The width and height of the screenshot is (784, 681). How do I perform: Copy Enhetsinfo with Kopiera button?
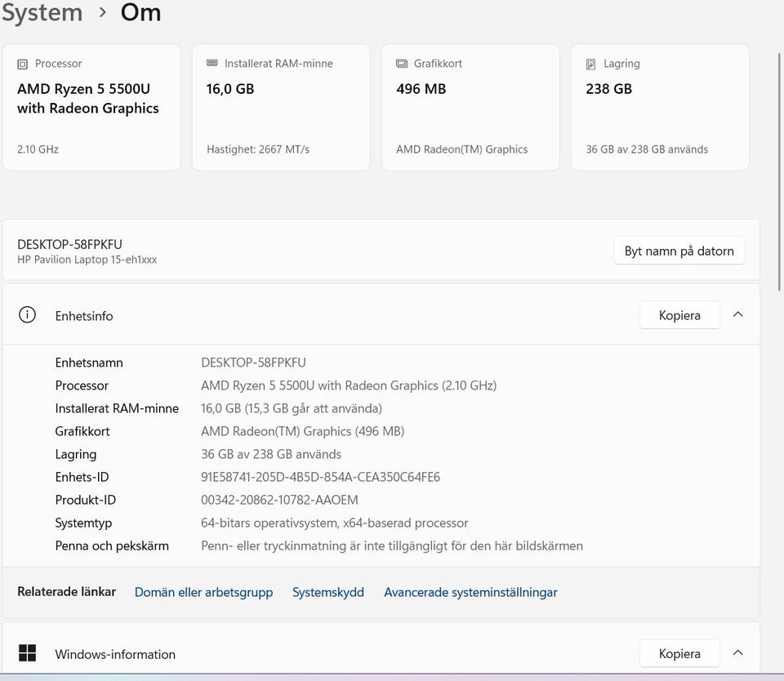click(x=679, y=315)
